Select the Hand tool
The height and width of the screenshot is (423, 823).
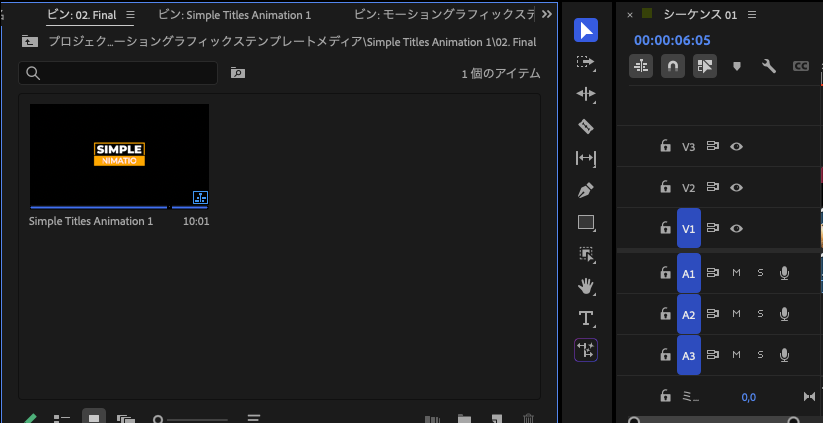pos(586,287)
